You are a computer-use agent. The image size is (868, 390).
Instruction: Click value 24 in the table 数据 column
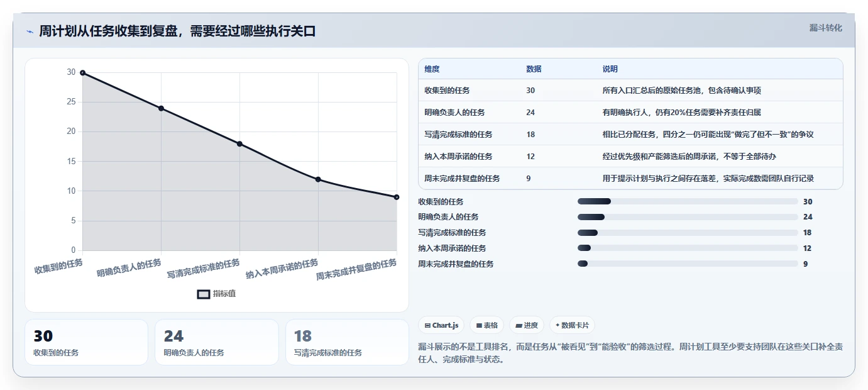point(530,113)
